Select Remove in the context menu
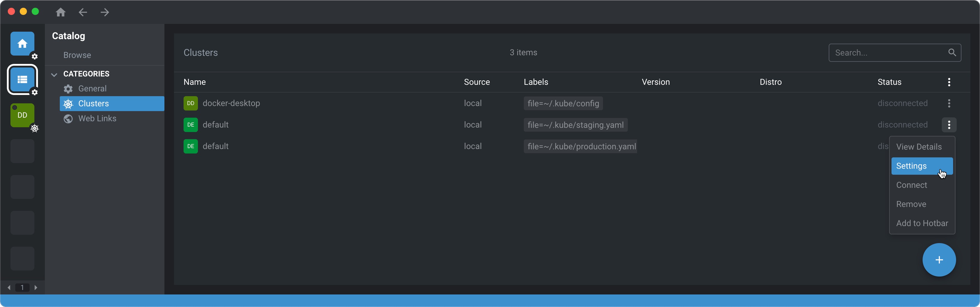Screen dimensions: 980x307 911,204
